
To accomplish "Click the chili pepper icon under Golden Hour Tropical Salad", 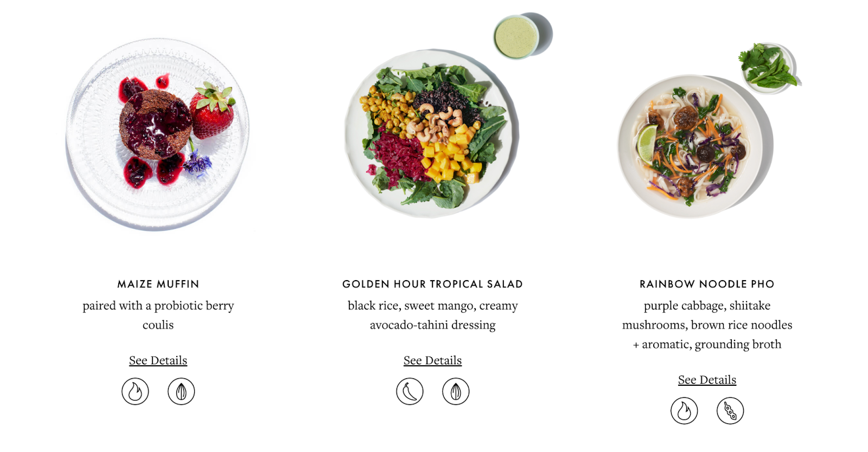I will (410, 391).
